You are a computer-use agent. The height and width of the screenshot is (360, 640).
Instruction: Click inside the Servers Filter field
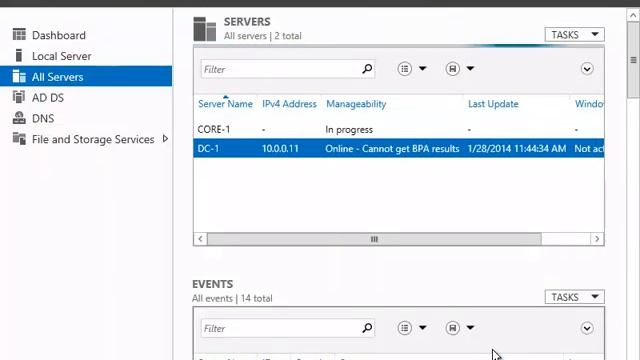coord(282,69)
